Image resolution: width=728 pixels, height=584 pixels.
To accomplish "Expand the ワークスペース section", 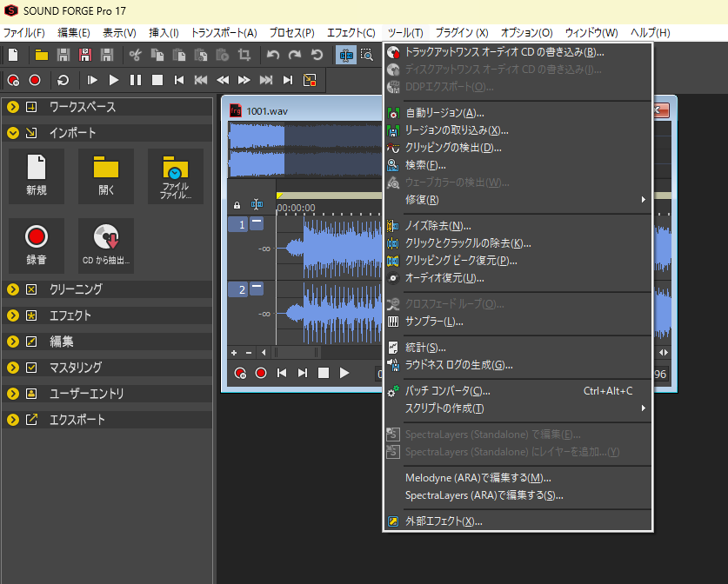I will (x=13, y=107).
